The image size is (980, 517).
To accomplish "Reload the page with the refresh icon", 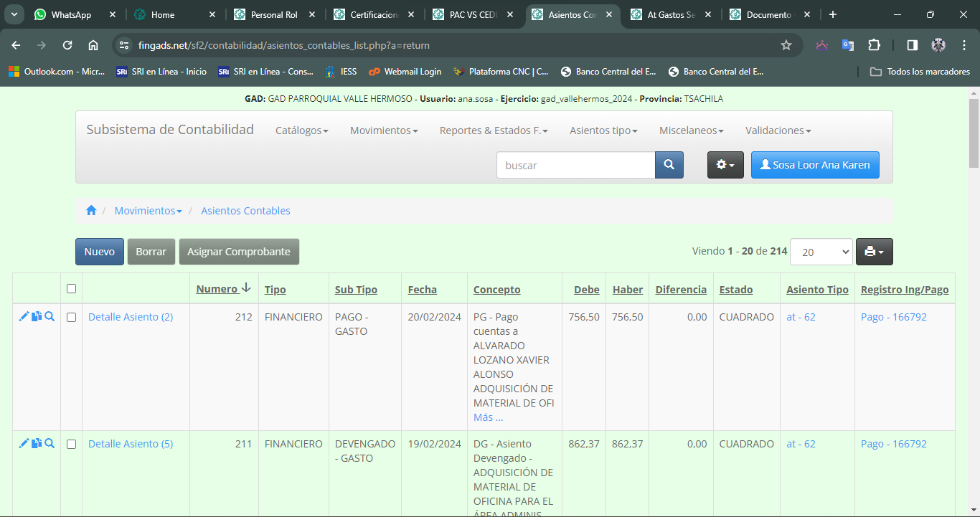I will [67, 45].
